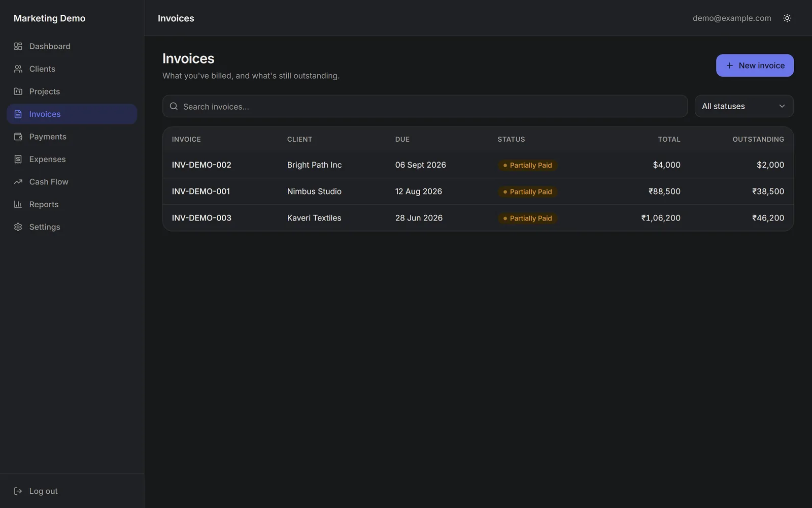The height and width of the screenshot is (508, 812).
Task: Open invoice INV-DEMO-001
Action: click(x=201, y=191)
